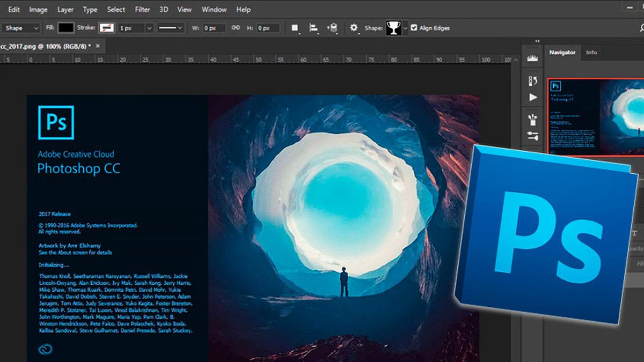Click the Path operations icon
Viewport: 644px width, 362px height.
coord(295,28)
